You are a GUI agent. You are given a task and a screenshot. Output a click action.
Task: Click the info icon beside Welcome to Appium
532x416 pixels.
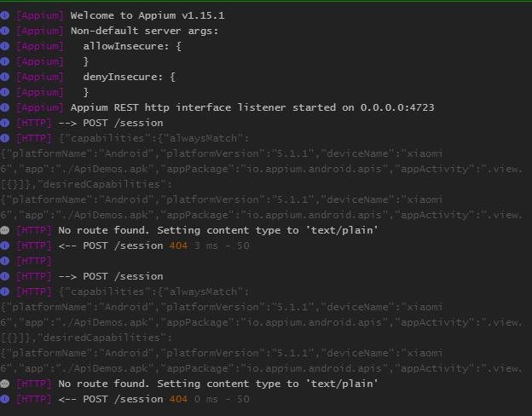(5, 15)
